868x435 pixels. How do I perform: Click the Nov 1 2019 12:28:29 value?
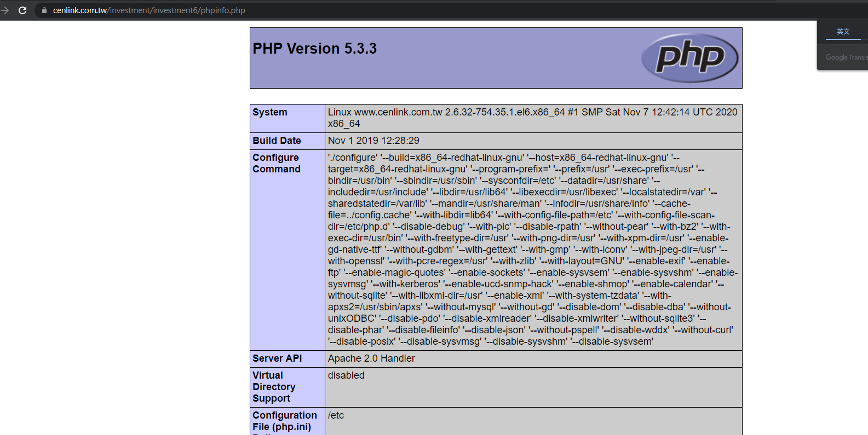coord(373,141)
